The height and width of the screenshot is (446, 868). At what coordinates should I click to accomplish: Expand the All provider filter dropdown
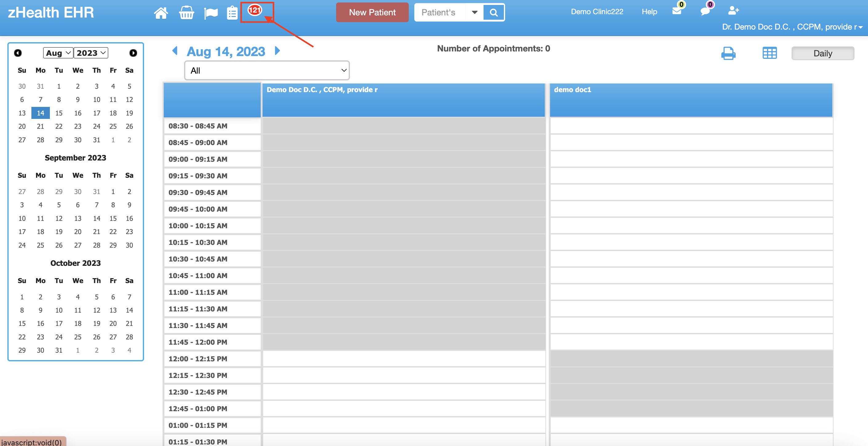267,71
